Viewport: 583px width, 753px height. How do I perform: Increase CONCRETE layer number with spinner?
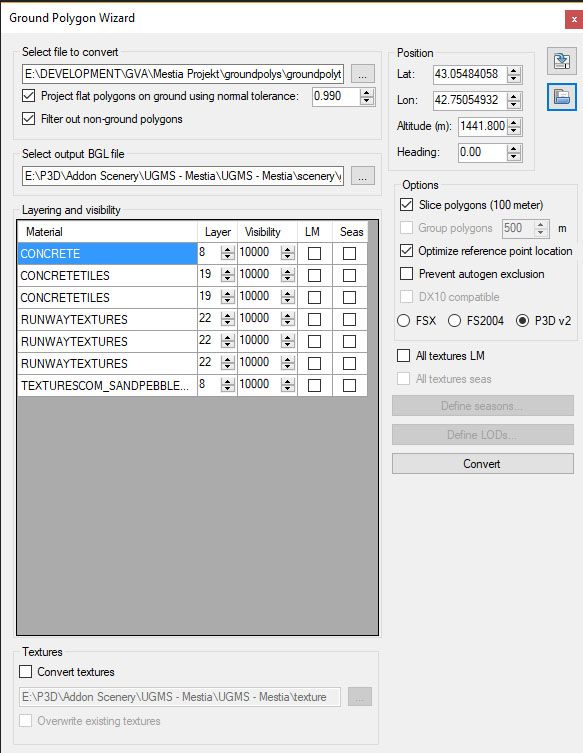[x=228, y=250]
